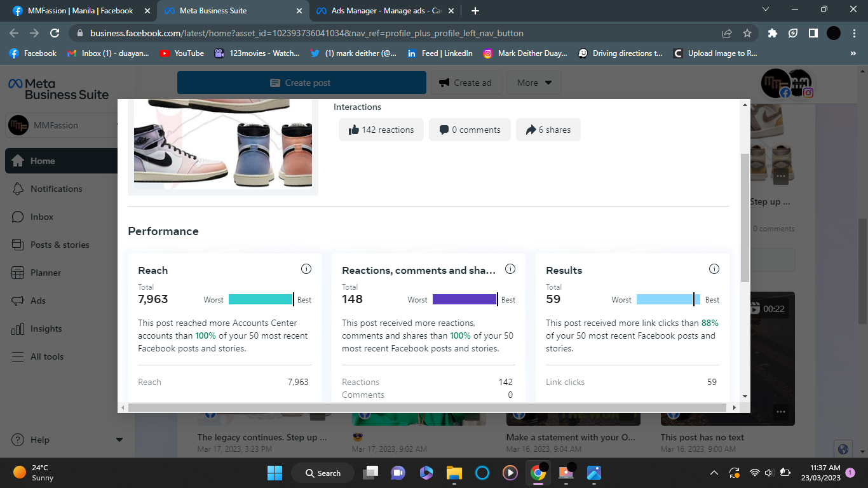Screen dimensions: 868x488
Task: View the 142 reactions
Action: 381,130
